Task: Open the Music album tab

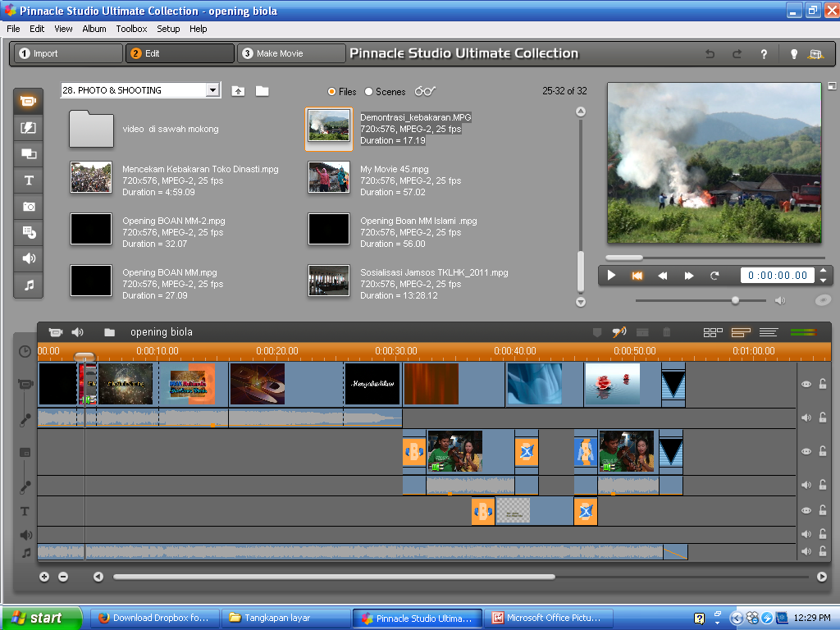Action: coord(29,285)
